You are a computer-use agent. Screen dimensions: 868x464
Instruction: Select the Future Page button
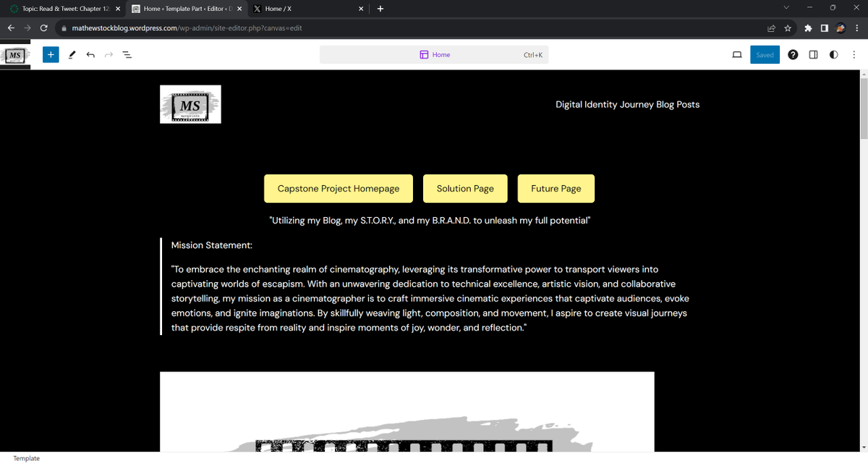556,188
